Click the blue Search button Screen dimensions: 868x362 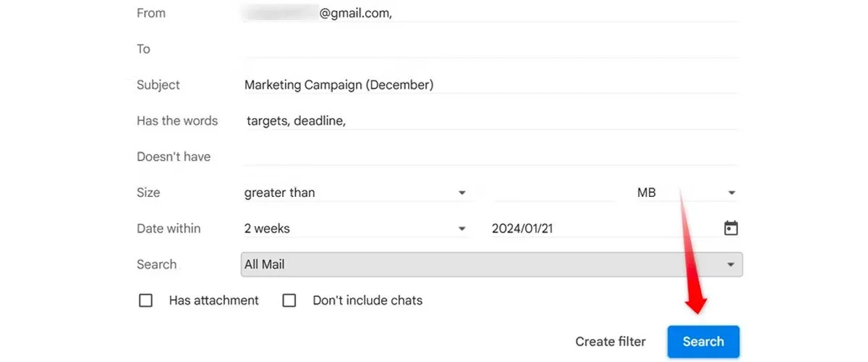pos(703,342)
